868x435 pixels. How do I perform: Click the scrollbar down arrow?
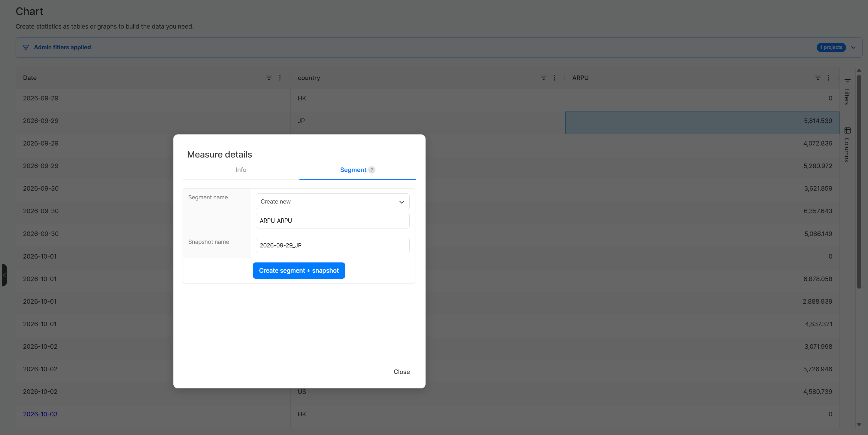(859, 424)
